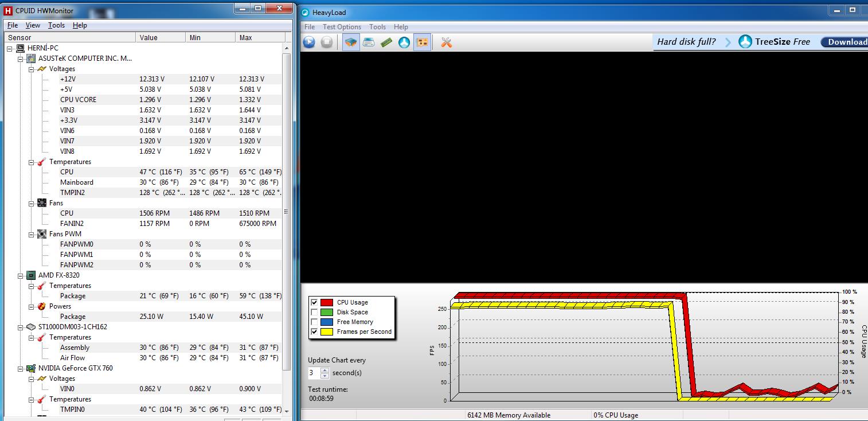Collapse the NVIDIA GeForce GTX 760 node
This screenshot has height=421, width=868.
pyautogui.click(x=21, y=368)
